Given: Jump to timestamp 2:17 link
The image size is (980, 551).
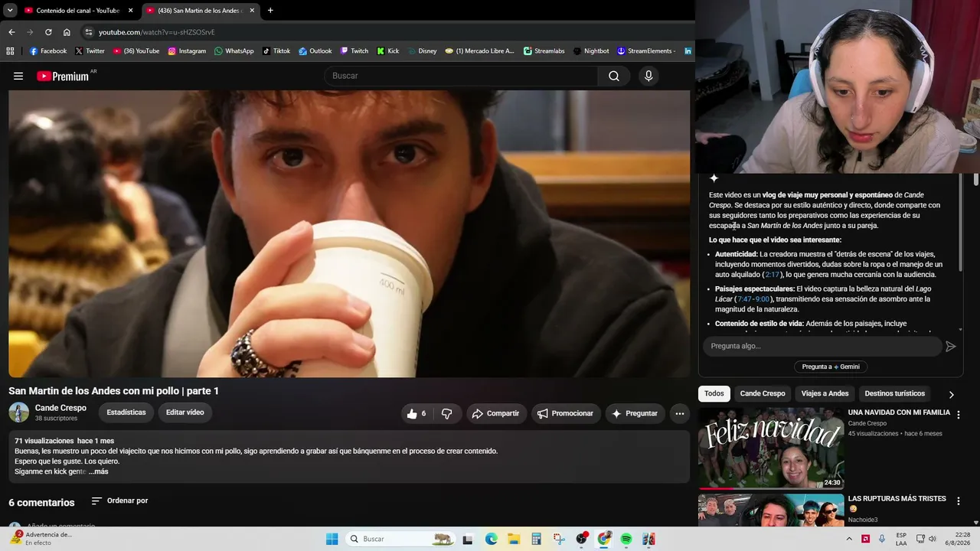Looking at the screenshot, I should (x=772, y=275).
